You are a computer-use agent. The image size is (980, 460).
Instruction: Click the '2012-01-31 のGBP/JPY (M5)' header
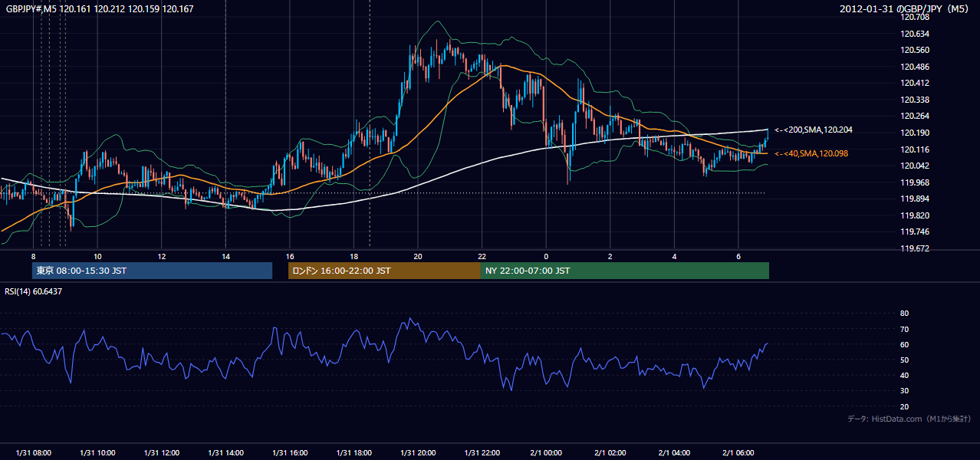click(906, 8)
